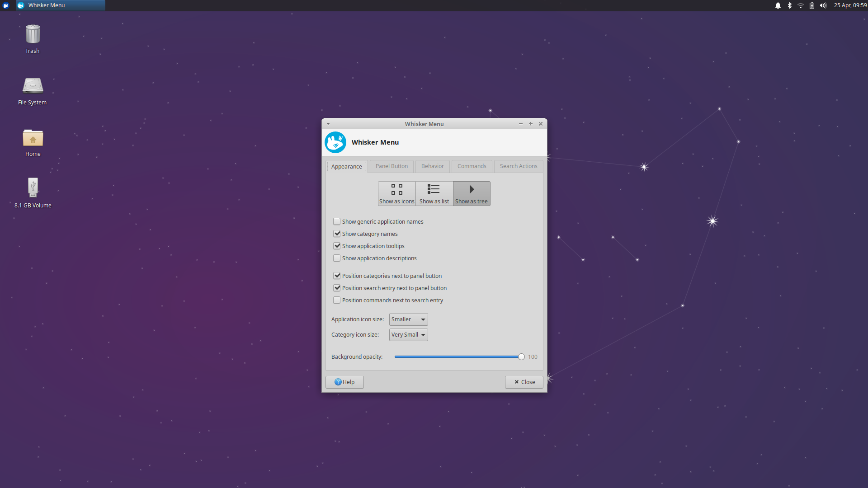
Task: Open Bluetooth tray icon
Action: [x=790, y=5]
